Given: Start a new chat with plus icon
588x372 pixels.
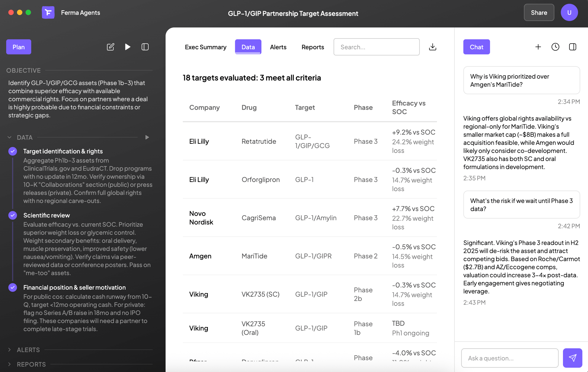Looking at the screenshot, I should [x=538, y=47].
